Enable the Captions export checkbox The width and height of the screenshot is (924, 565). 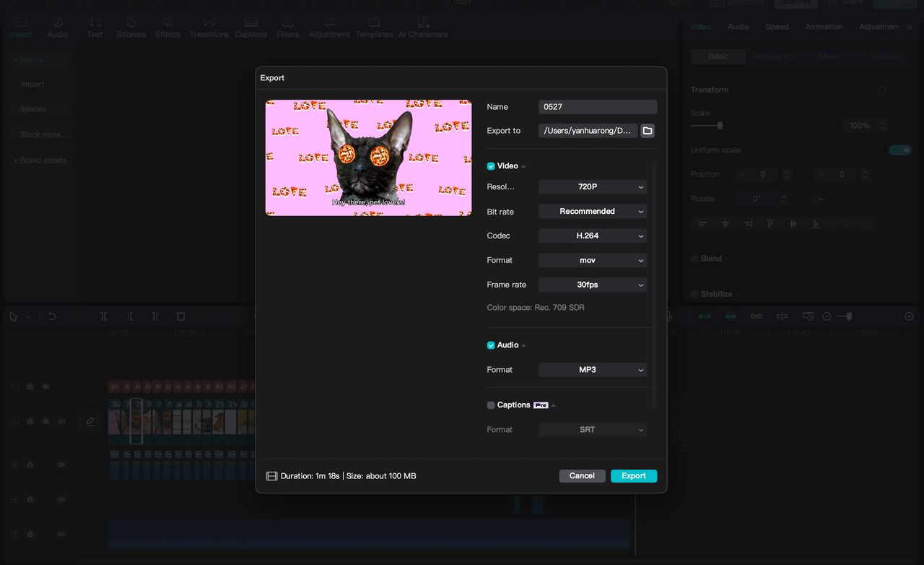point(490,405)
